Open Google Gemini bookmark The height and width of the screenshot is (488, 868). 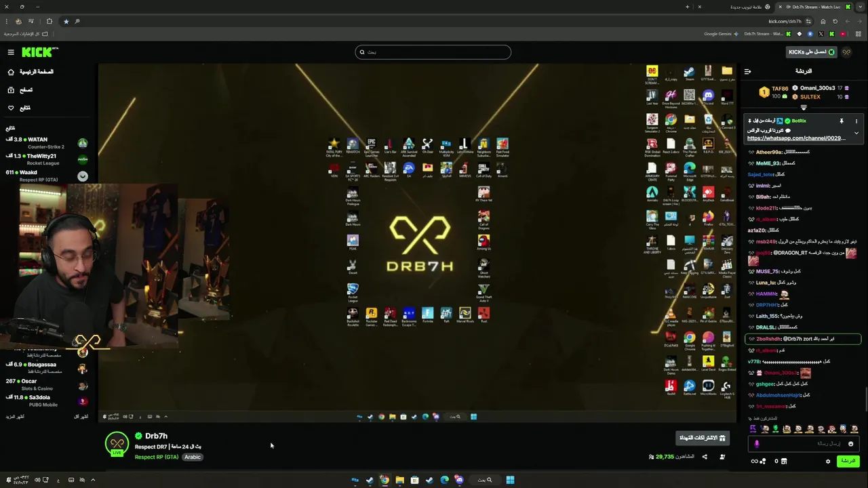(722, 34)
